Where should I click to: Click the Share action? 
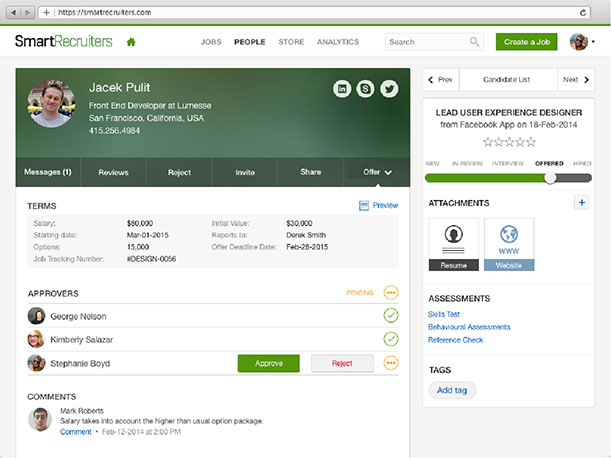[311, 172]
